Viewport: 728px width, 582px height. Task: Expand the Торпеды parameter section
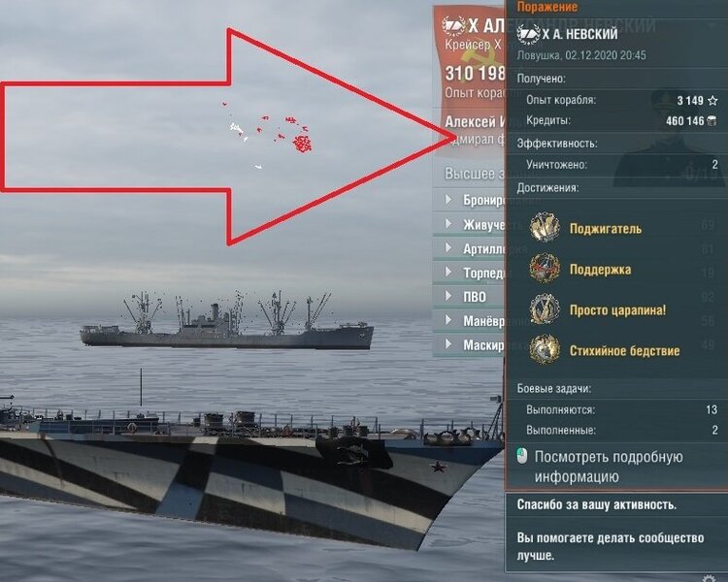click(x=468, y=273)
